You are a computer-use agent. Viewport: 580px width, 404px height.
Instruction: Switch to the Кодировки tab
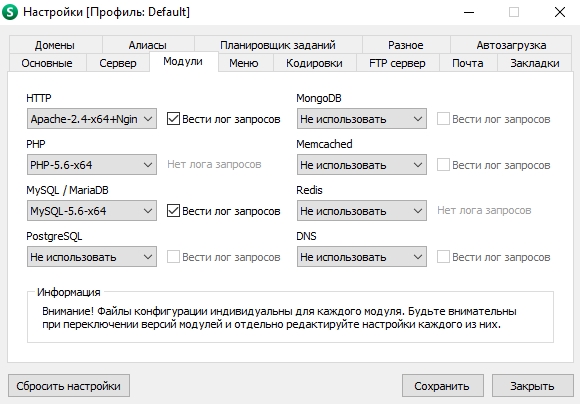point(314,63)
